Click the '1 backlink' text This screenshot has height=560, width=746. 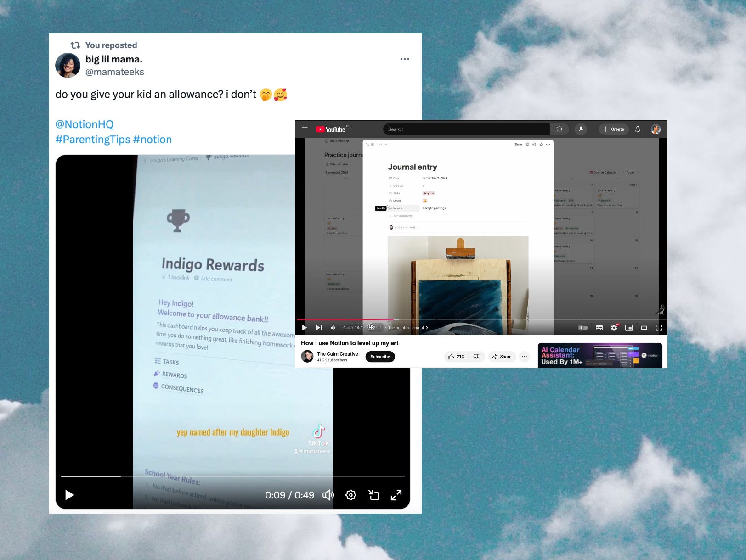coord(175,277)
